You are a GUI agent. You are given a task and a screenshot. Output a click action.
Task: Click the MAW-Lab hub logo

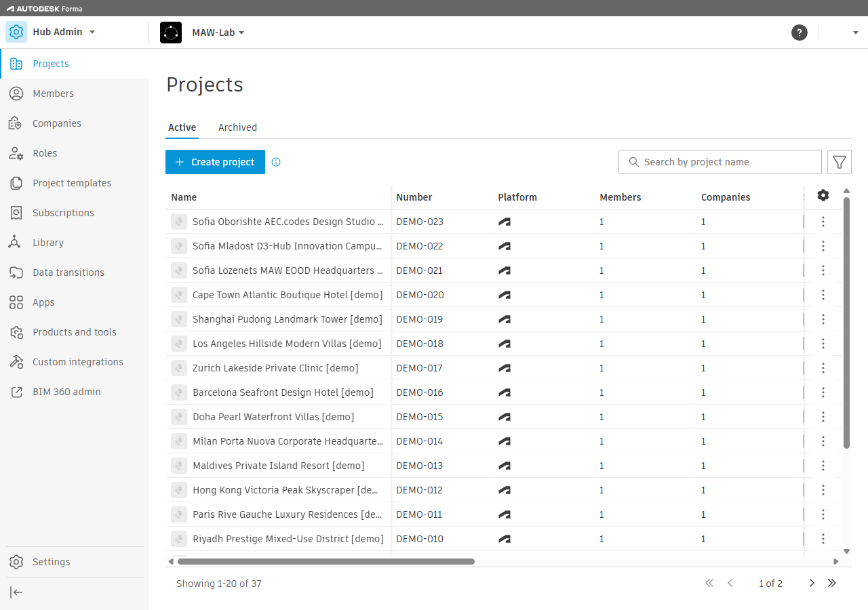tap(171, 33)
